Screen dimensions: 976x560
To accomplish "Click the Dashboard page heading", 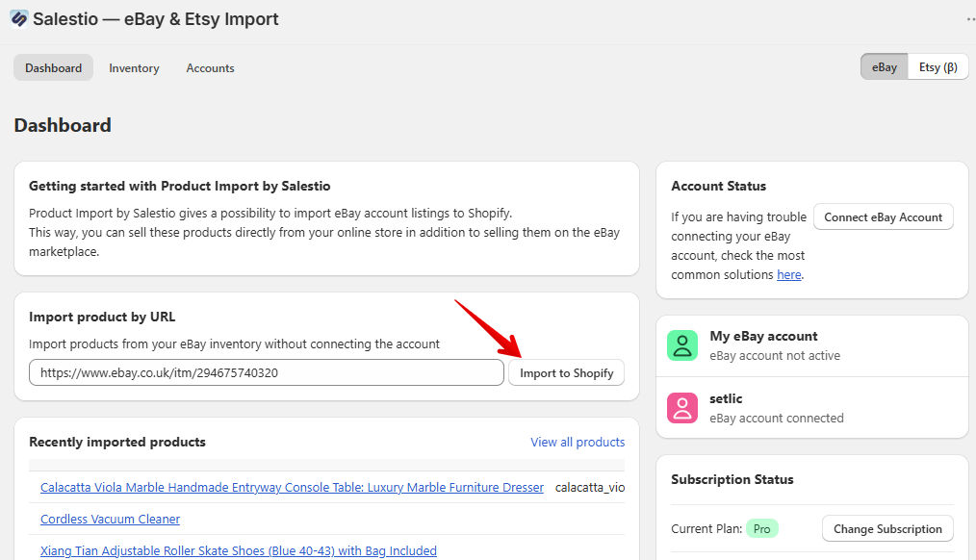I will point(63,125).
